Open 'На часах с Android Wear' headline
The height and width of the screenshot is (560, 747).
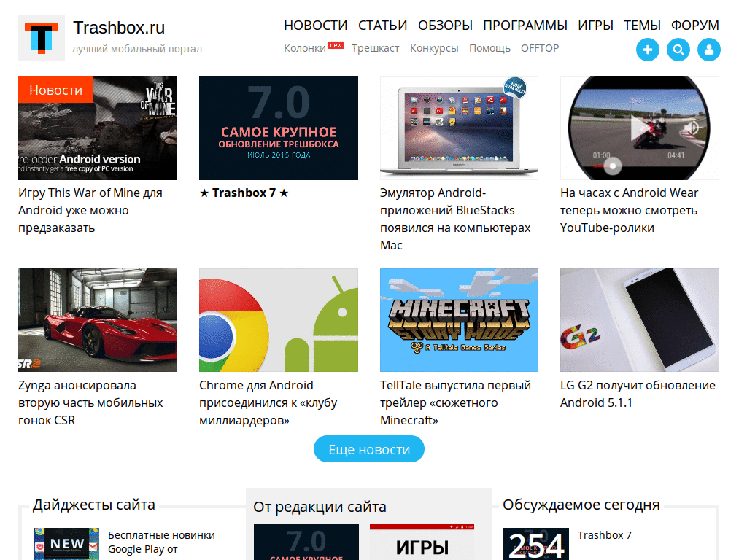pyautogui.click(x=630, y=211)
